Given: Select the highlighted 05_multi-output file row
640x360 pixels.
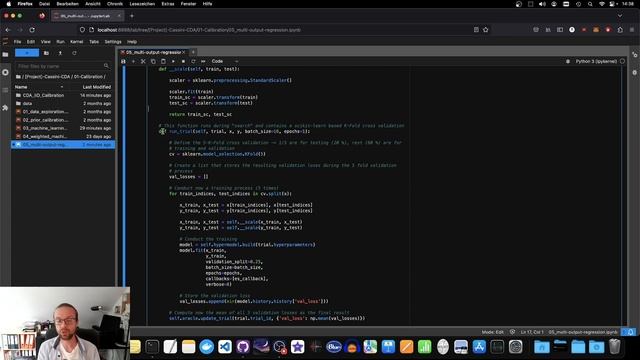Looking at the screenshot, I should coord(63,144).
